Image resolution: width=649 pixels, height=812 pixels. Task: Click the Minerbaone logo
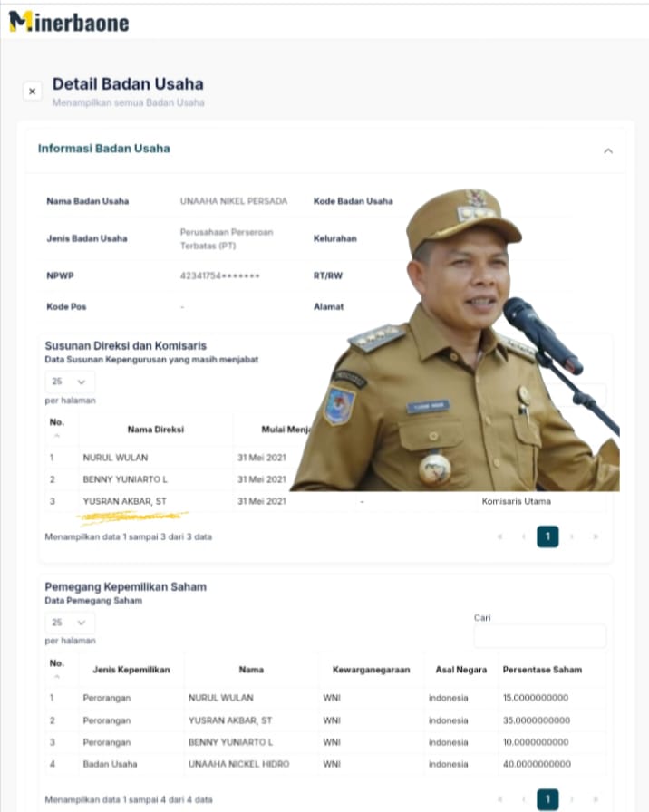69,22
